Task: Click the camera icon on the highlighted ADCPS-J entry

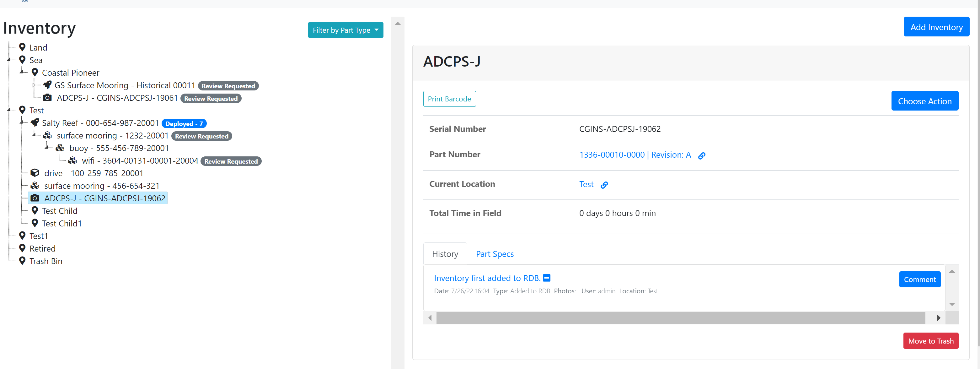Action: point(35,198)
